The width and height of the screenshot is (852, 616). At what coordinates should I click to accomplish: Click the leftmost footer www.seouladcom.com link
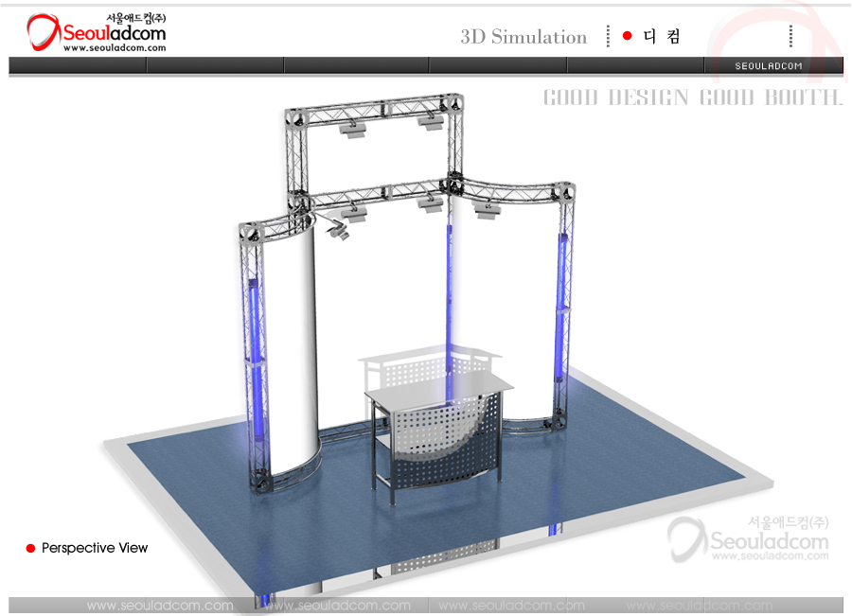[x=159, y=606]
